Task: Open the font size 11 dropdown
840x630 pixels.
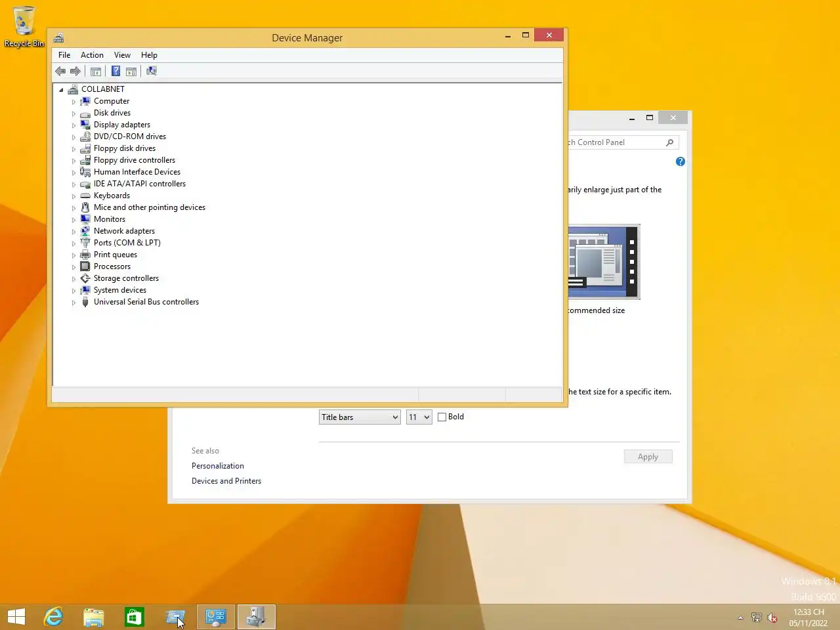Action: click(419, 417)
